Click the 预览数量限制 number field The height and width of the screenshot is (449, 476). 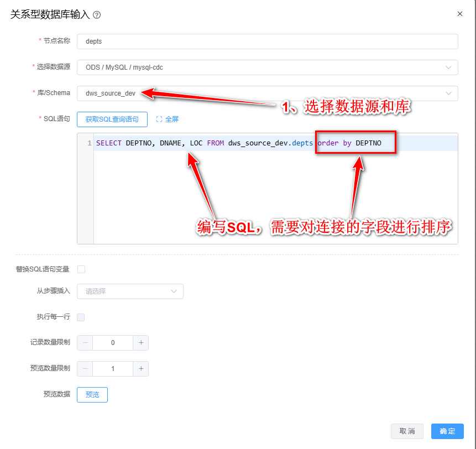coord(113,369)
